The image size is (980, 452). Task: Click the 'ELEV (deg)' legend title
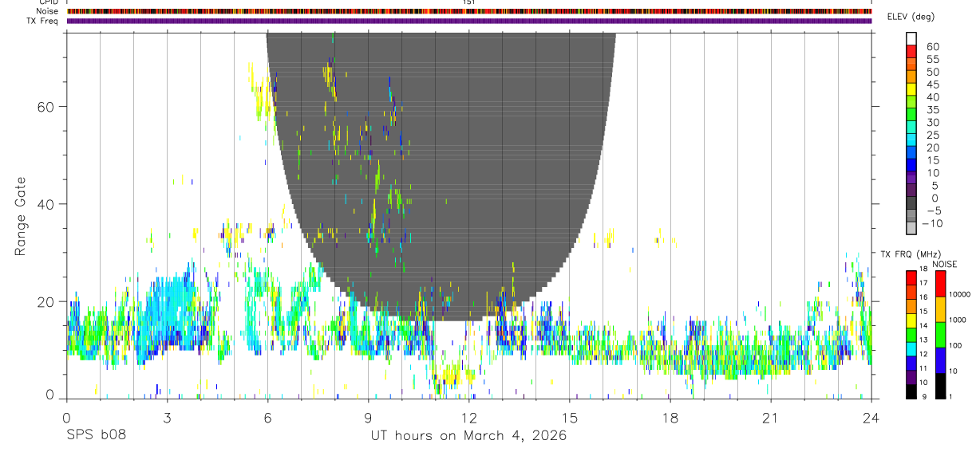(x=911, y=17)
